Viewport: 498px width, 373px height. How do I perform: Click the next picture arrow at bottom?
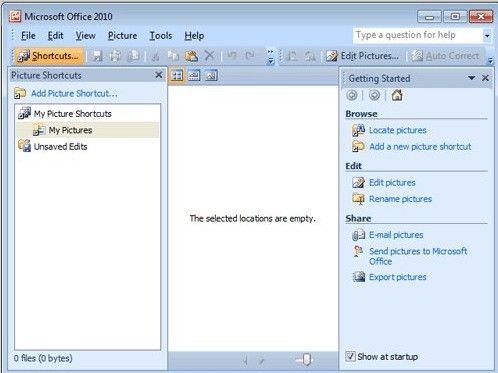pos(261,360)
